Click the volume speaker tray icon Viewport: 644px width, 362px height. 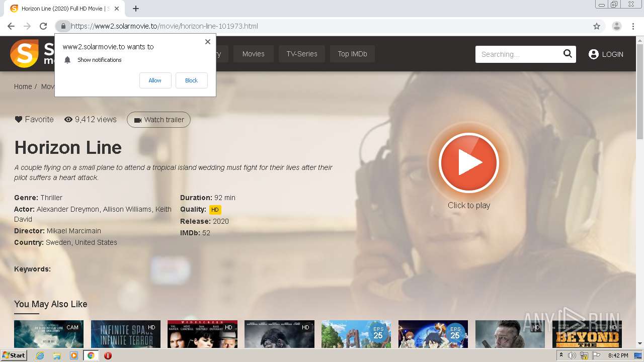pyautogui.click(x=572, y=355)
